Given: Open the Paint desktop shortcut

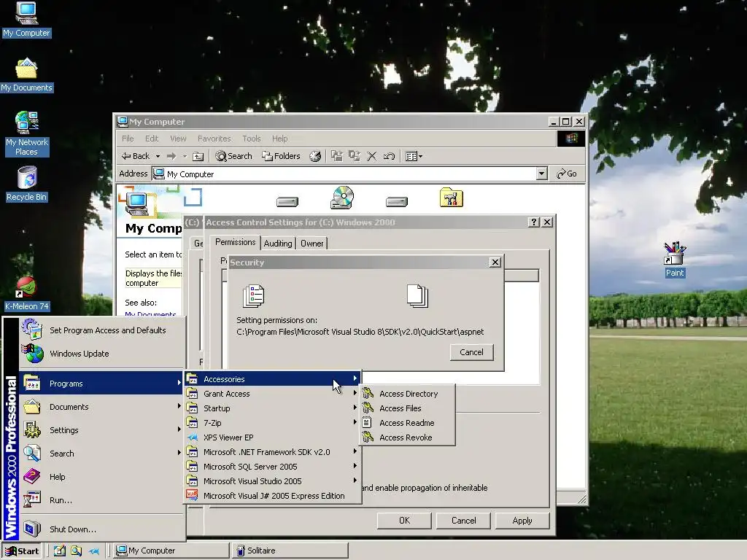Looking at the screenshot, I should (x=675, y=260).
